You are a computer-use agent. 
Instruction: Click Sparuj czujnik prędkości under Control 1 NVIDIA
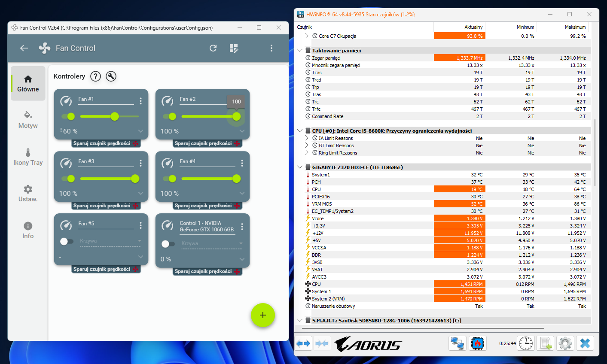point(207,271)
